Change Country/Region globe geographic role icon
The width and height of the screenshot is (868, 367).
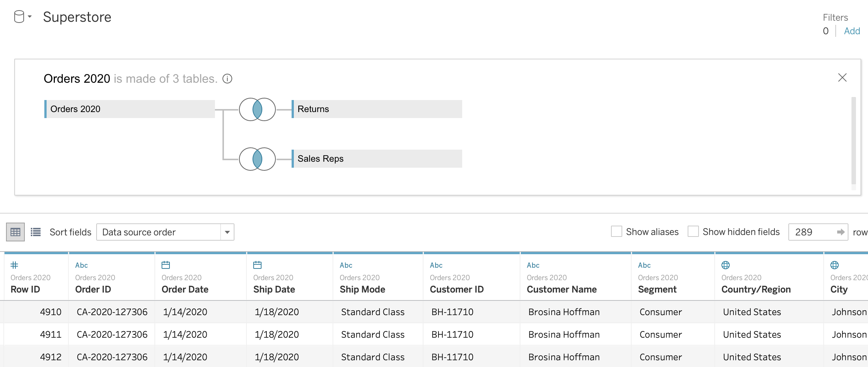[x=726, y=265]
